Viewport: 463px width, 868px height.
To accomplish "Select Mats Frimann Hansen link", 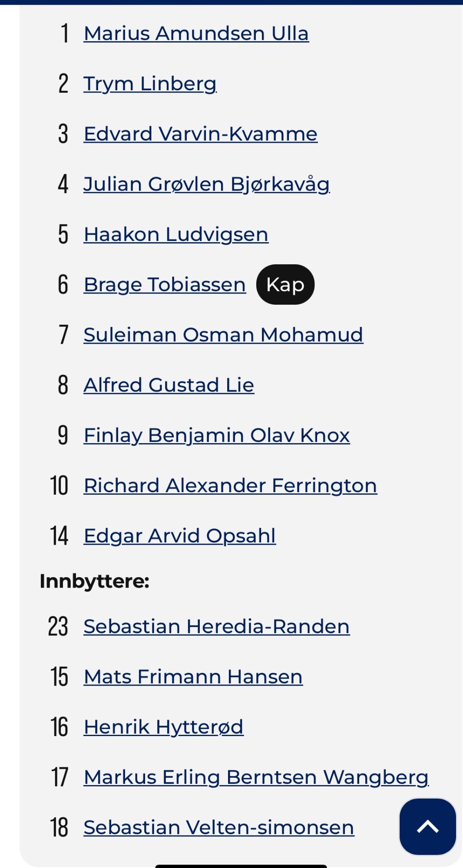I will click(193, 677).
